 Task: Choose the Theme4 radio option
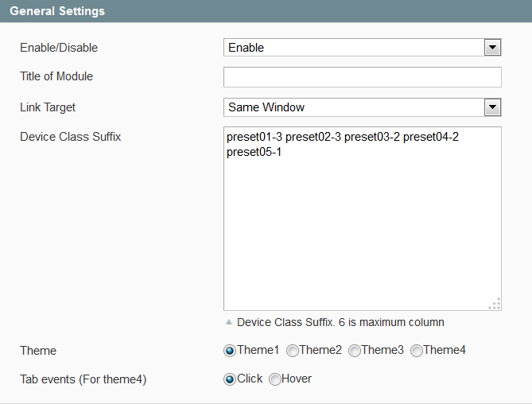(417, 351)
